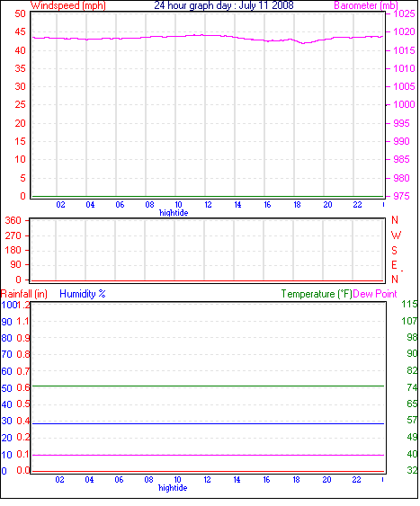This screenshot has width=420, height=506.
Task: Click the Temperature (°F) legend label
Action: click(x=317, y=294)
